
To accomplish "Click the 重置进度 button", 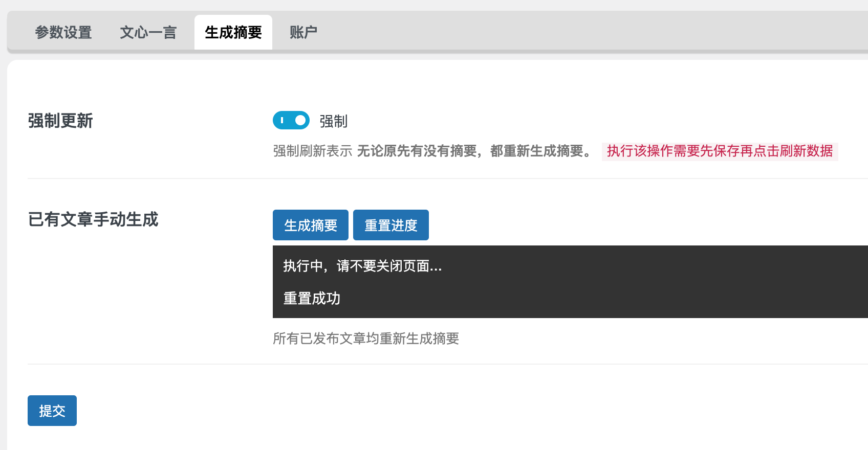I will point(390,225).
